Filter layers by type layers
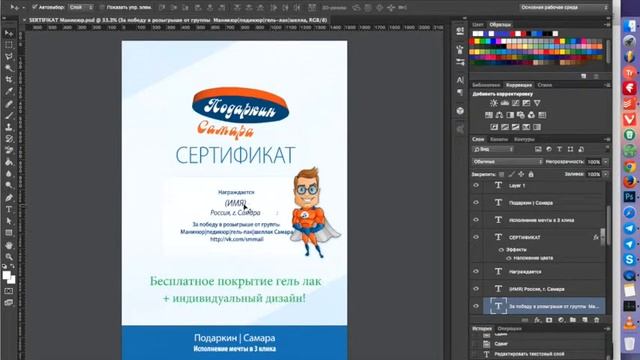 click(560, 149)
